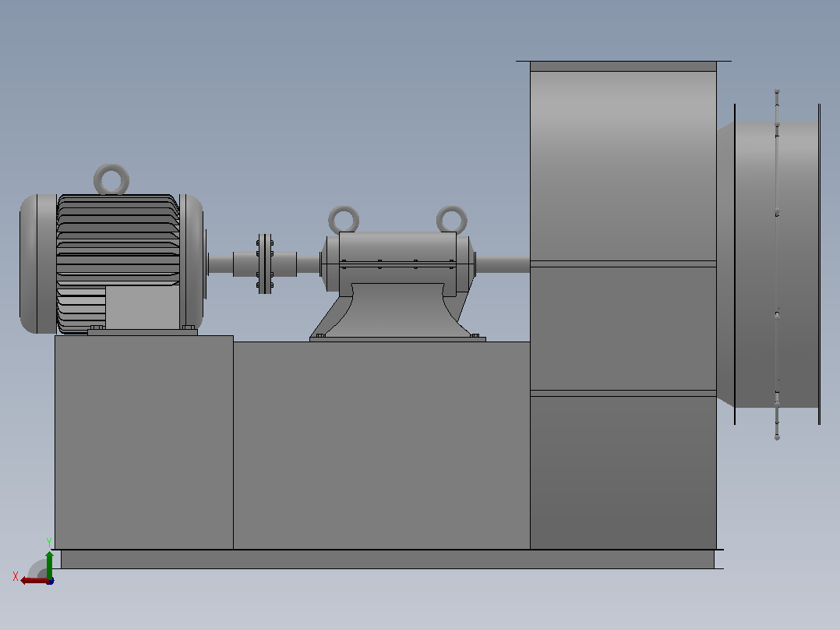Select the right lifting ring on bearing housing
The width and height of the screenshot is (840, 630).
[452, 219]
